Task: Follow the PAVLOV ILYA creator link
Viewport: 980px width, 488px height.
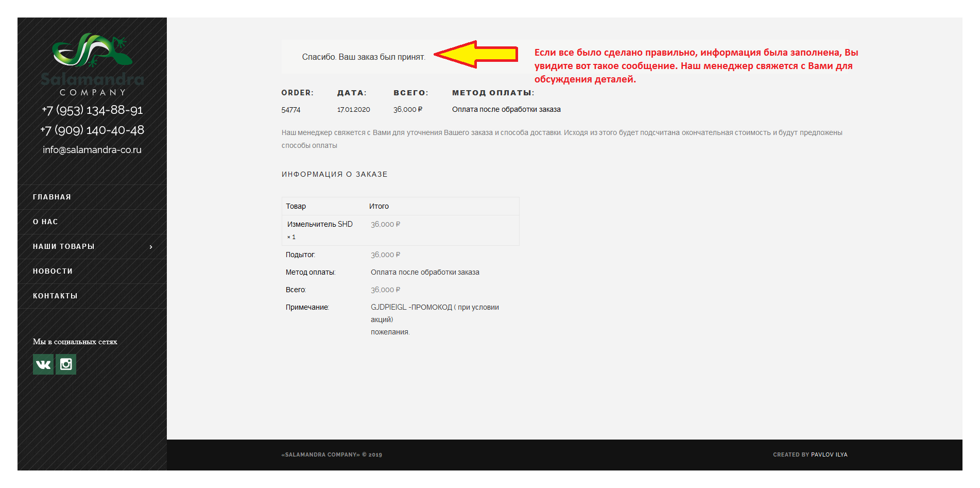Action: pos(829,455)
